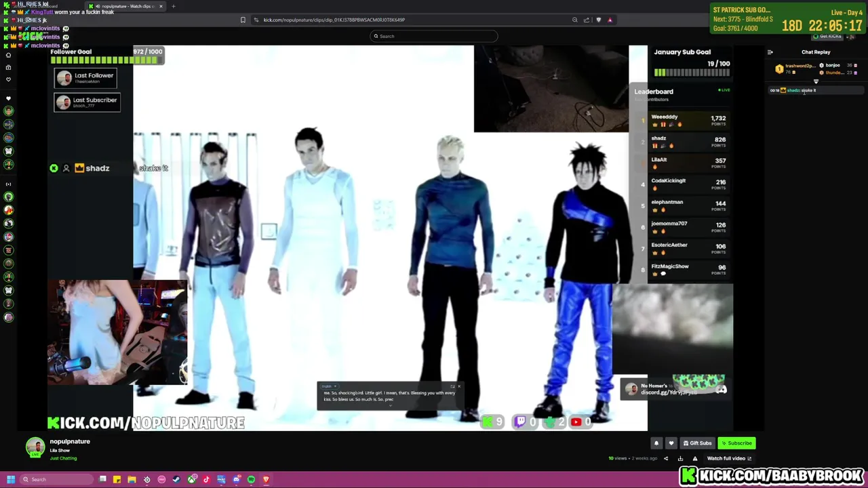Image resolution: width=868 pixels, height=488 pixels.
Task: Launch Steam from the taskbar
Action: tap(176, 479)
